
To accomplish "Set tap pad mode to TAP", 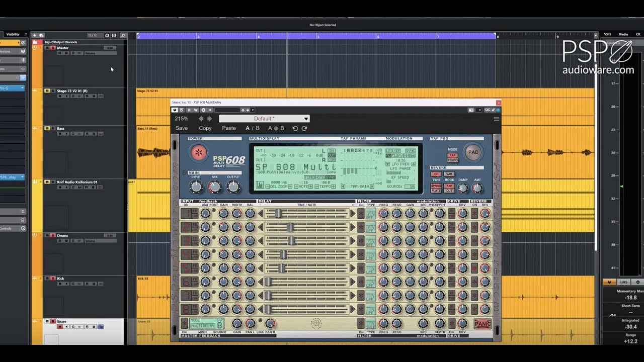I will click(453, 155).
